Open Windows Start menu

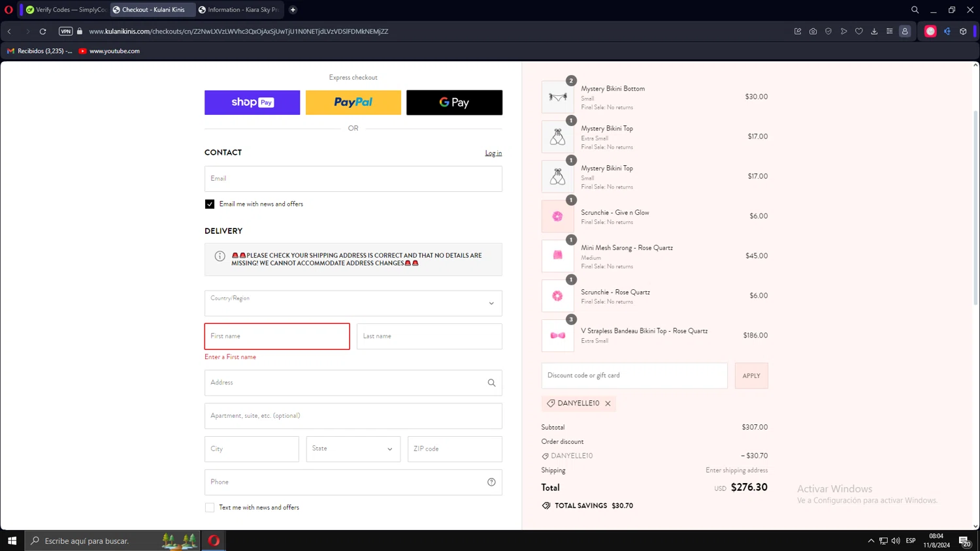tap(12, 541)
